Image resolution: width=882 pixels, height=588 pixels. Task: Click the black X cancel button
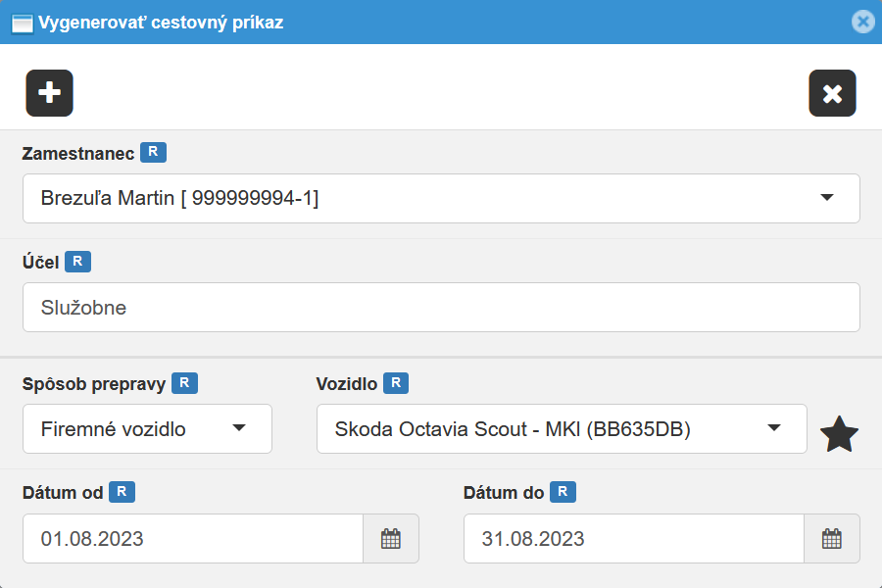coord(832,93)
